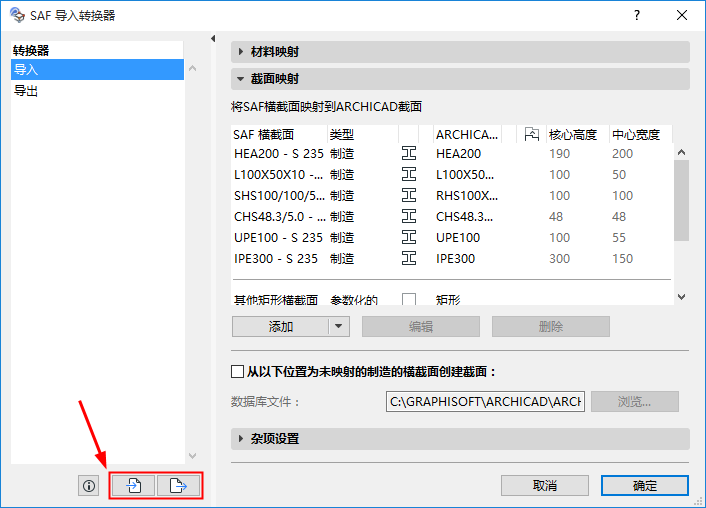
Task: Click the 类型 column header
Action: [x=363, y=134]
